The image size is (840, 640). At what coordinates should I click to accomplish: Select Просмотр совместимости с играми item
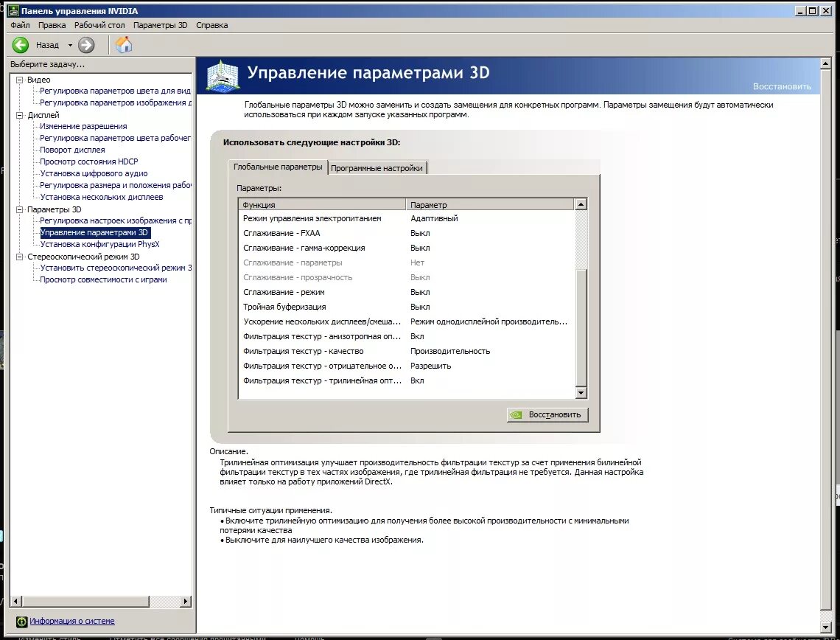[103, 279]
